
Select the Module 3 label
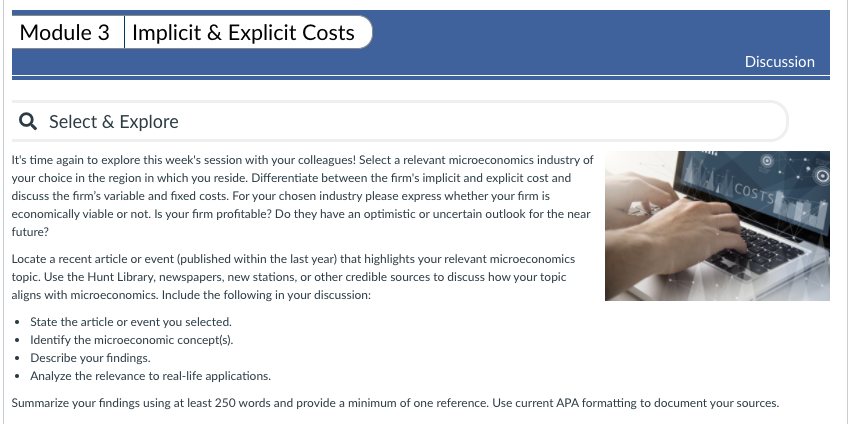(x=65, y=33)
